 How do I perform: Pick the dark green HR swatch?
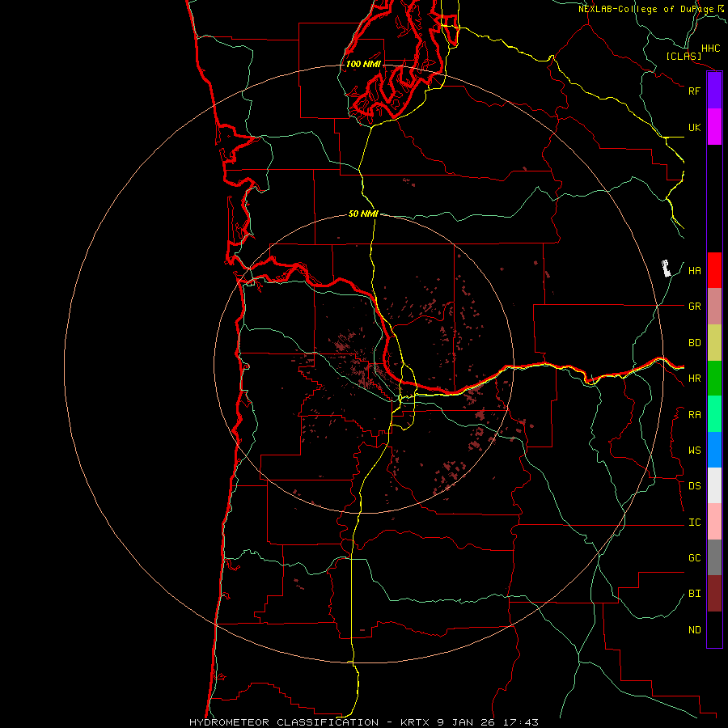point(714,379)
